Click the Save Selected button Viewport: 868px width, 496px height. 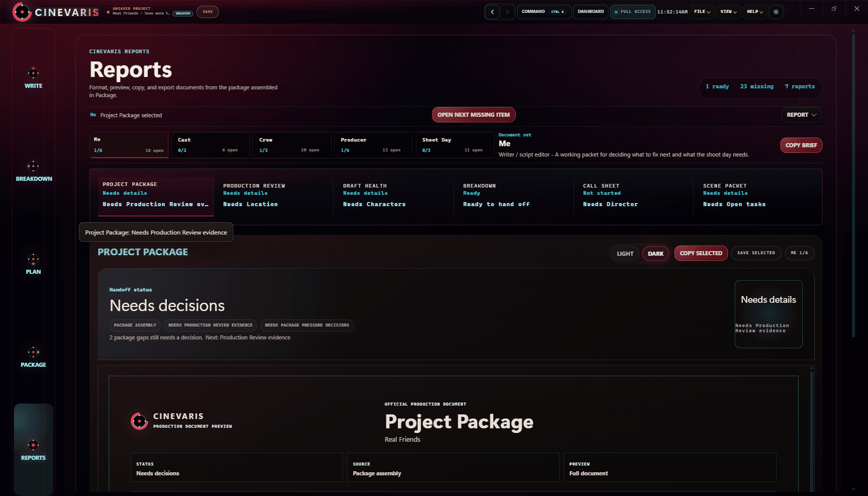(x=756, y=253)
